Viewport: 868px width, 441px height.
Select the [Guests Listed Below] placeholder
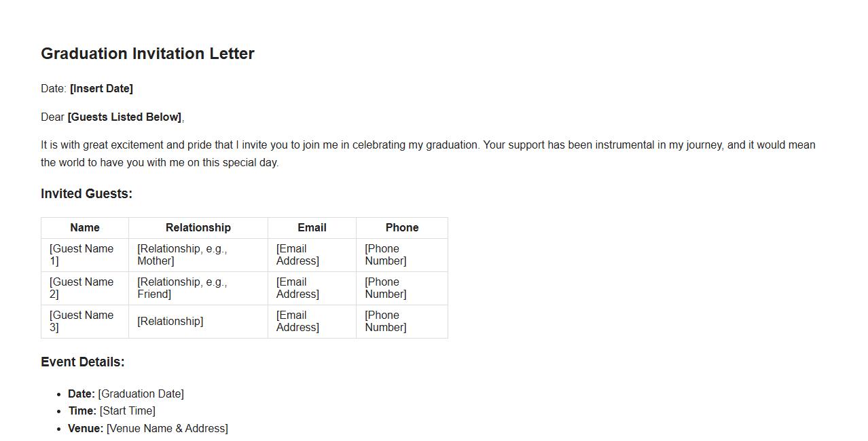coord(124,117)
